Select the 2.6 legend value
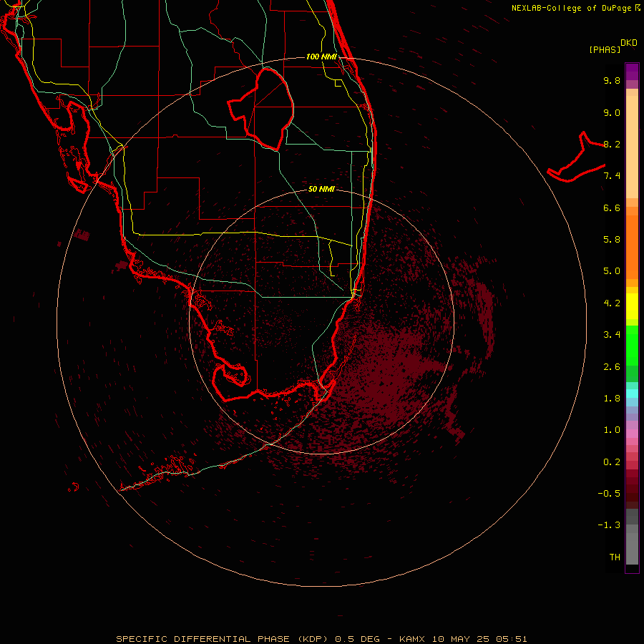 click(x=612, y=367)
